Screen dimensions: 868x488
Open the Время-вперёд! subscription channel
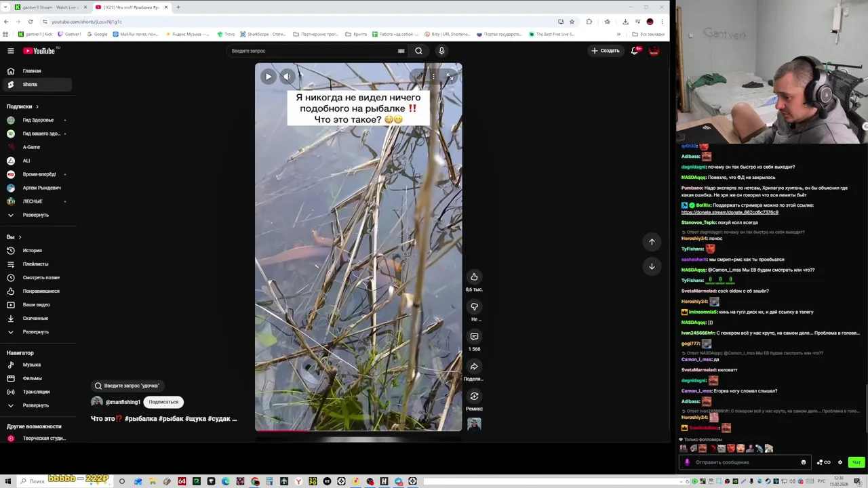pos(37,174)
